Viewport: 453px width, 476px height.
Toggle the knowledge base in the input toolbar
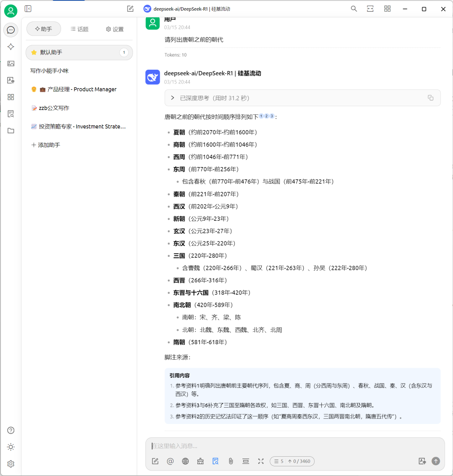point(215,461)
